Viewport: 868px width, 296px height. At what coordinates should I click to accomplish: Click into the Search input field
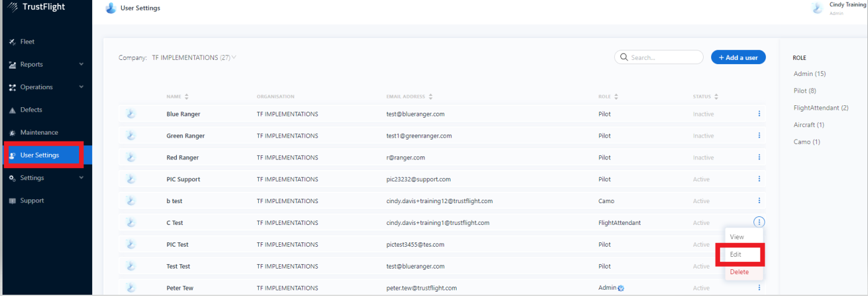pos(663,57)
